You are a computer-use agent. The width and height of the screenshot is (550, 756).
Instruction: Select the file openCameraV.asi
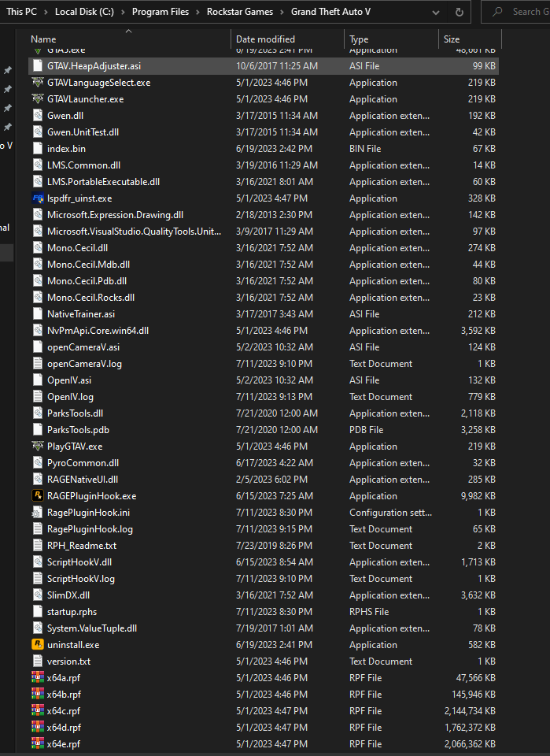click(x=264, y=347)
